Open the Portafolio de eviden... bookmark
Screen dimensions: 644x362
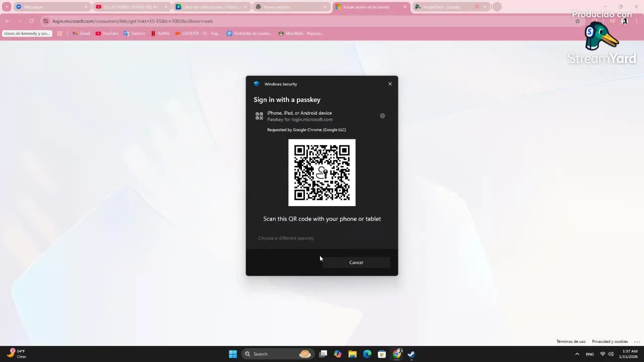pyautogui.click(x=249, y=34)
